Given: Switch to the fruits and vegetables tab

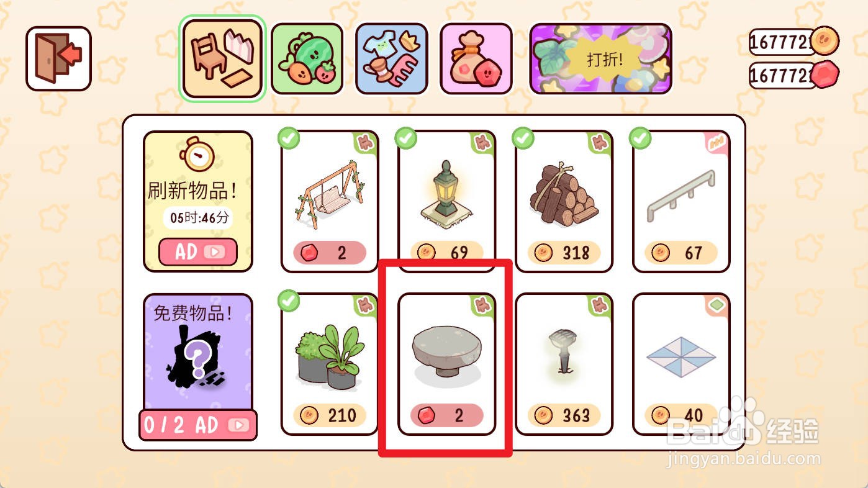Looking at the screenshot, I should coord(307,59).
